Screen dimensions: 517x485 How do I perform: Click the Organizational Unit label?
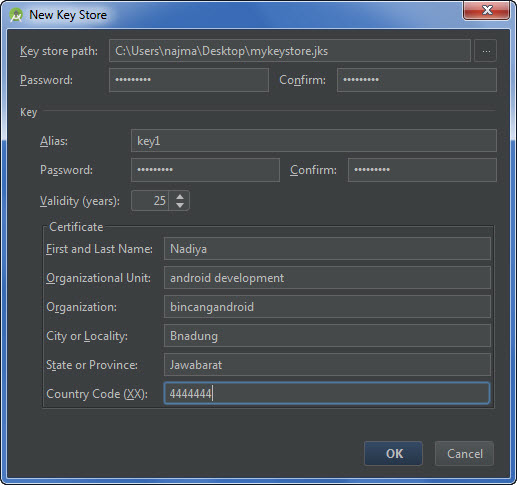pos(98,278)
